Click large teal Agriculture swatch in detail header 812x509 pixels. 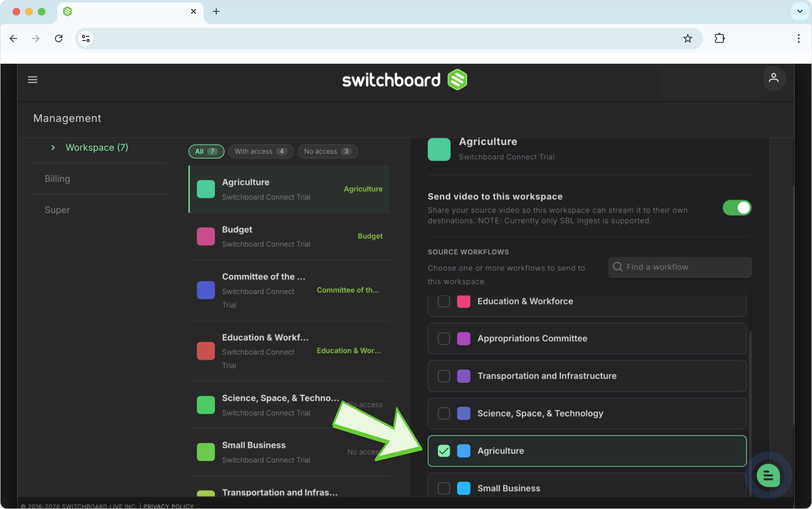coord(439,149)
